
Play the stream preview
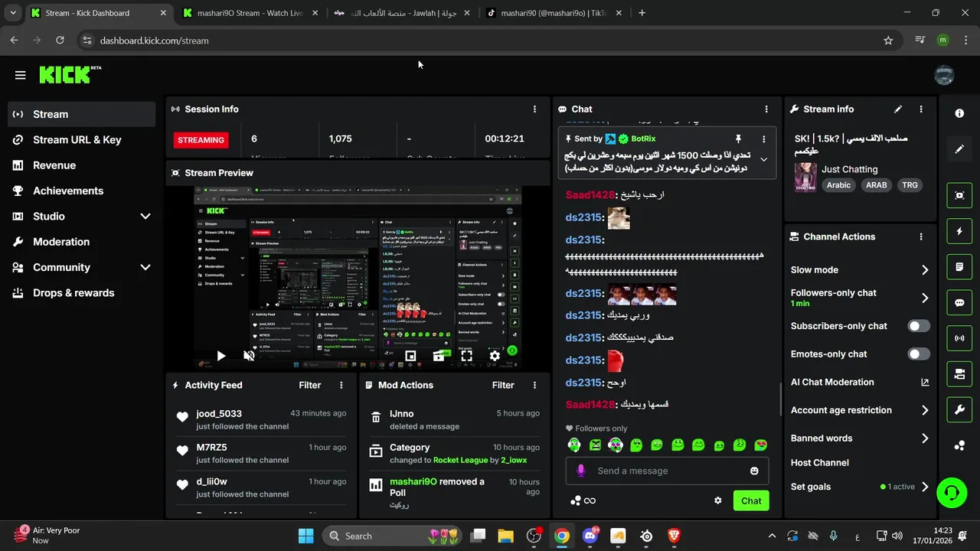(220, 356)
